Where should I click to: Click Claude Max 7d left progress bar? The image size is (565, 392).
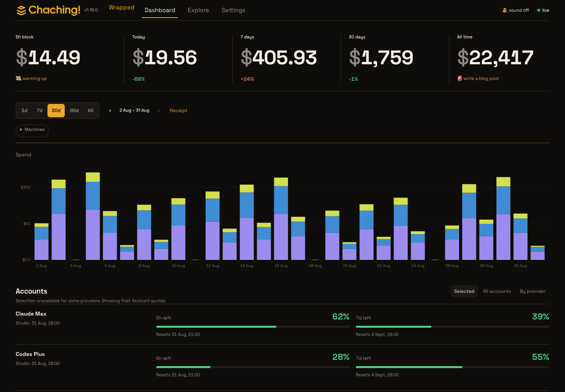tap(452, 327)
